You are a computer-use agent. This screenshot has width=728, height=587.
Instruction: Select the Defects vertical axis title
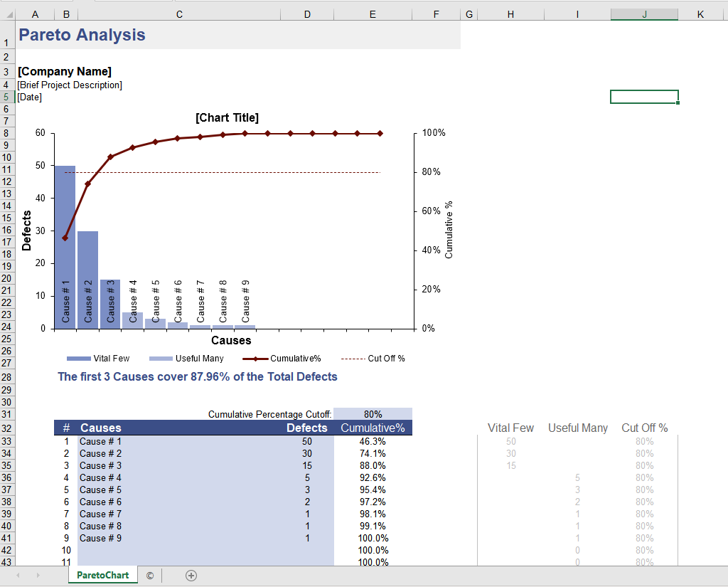27,231
